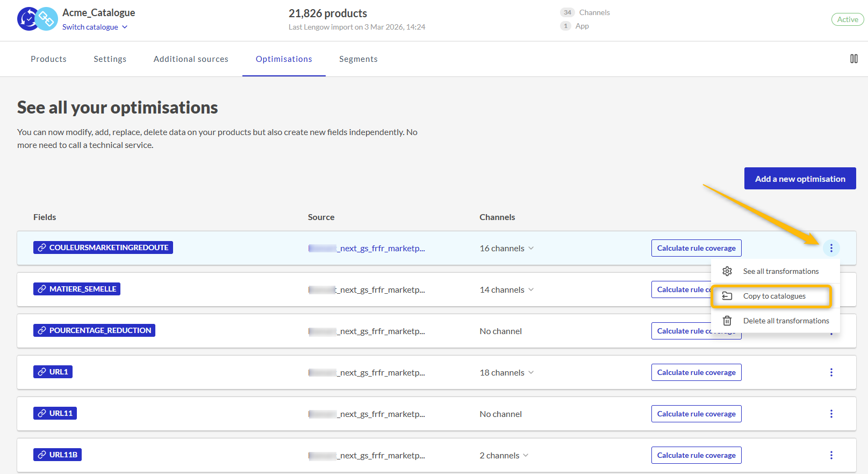
Task: Choose Delete all transformations from the menu
Action: pyautogui.click(x=776, y=321)
